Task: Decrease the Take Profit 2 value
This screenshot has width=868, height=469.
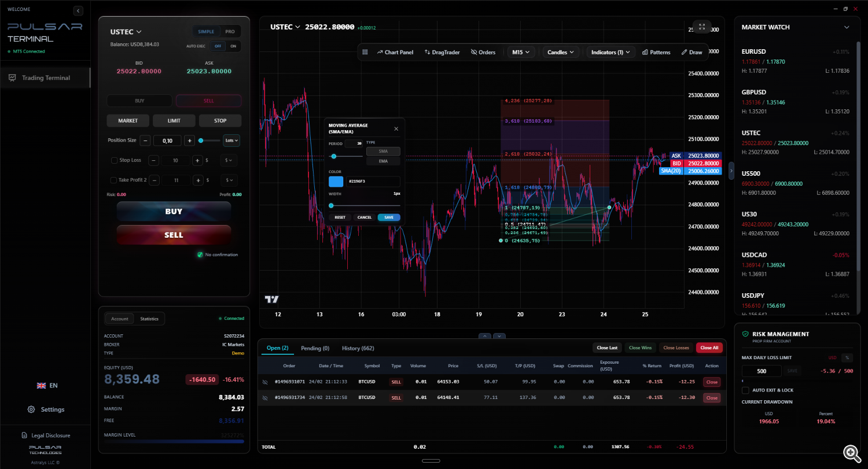Action: coord(154,180)
